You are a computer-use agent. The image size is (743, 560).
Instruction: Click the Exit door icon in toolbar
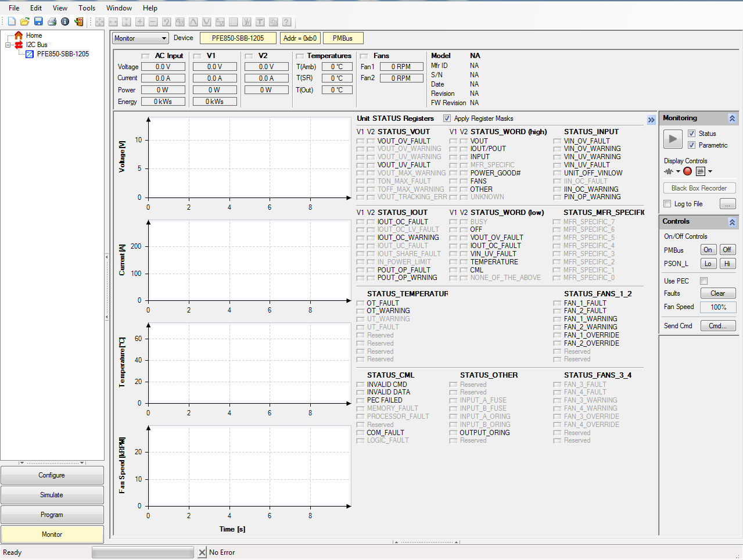(78, 21)
